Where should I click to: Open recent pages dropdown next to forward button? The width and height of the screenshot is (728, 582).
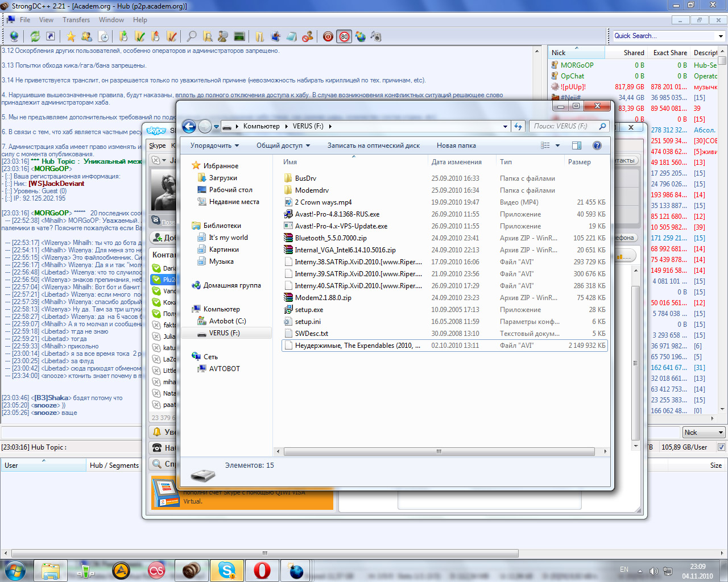(216, 127)
